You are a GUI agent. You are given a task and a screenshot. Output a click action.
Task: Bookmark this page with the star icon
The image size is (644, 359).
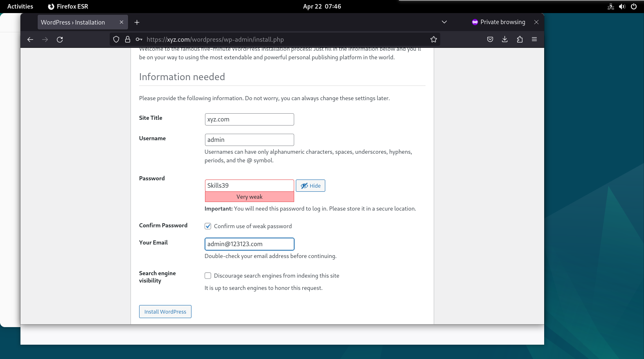click(x=434, y=40)
